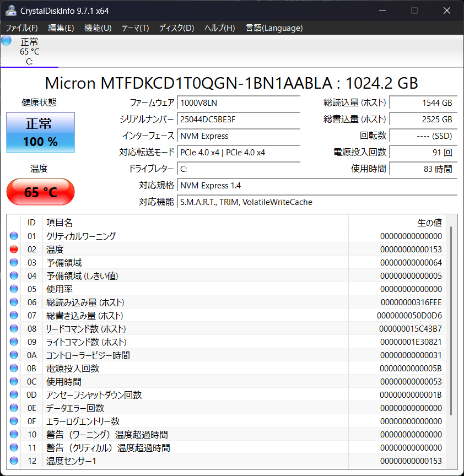Image resolution: width=464 pixels, height=476 pixels.
Task: Click power on hours value 83 時間
Action: [x=423, y=169]
